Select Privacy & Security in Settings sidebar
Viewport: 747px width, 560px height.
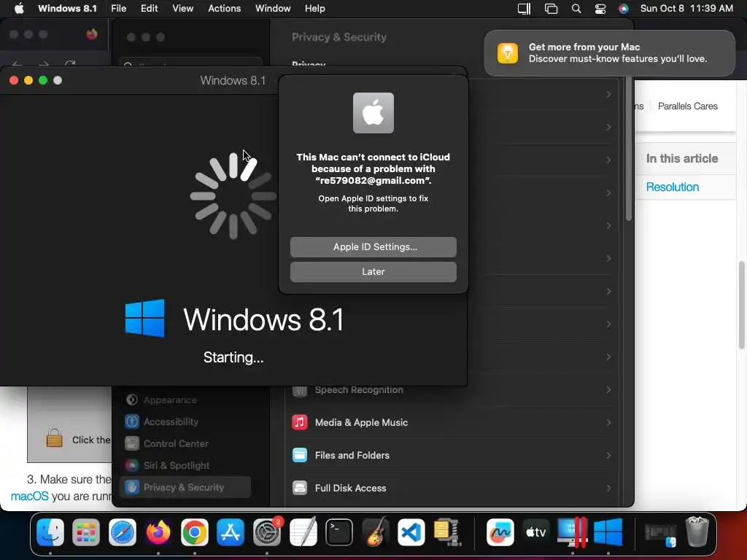tap(185, 487)
